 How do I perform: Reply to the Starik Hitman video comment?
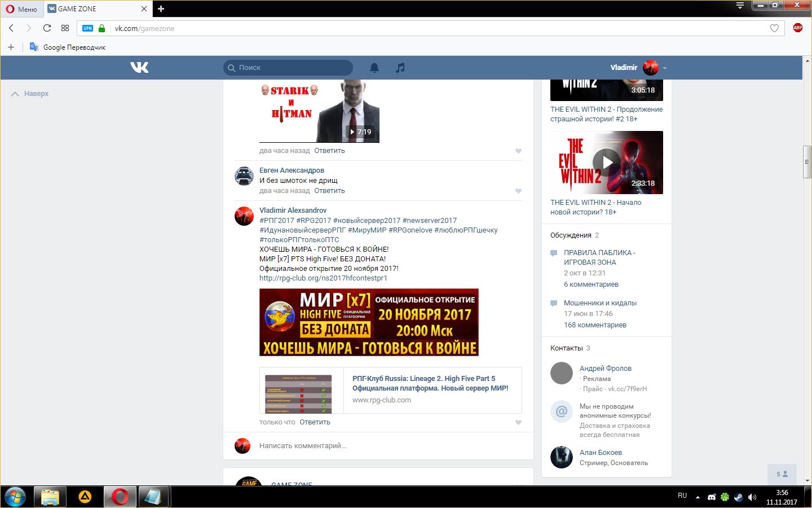tap(329, 151)
